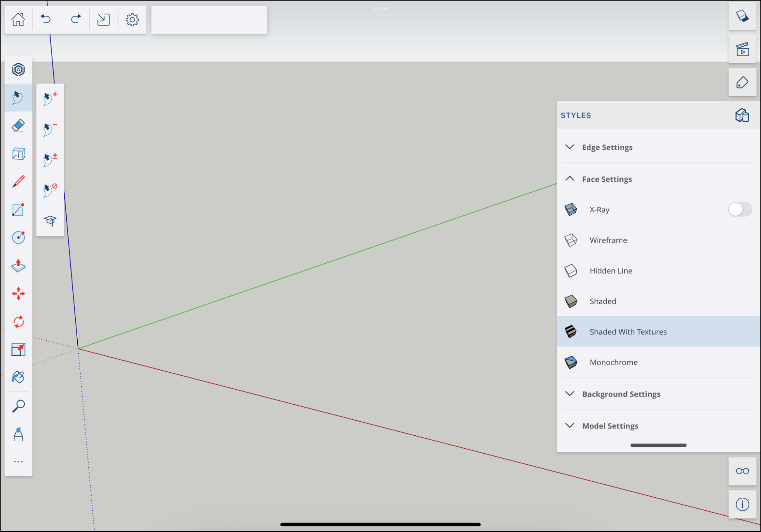Open the Tags panel on the right

tap(742, 82)
